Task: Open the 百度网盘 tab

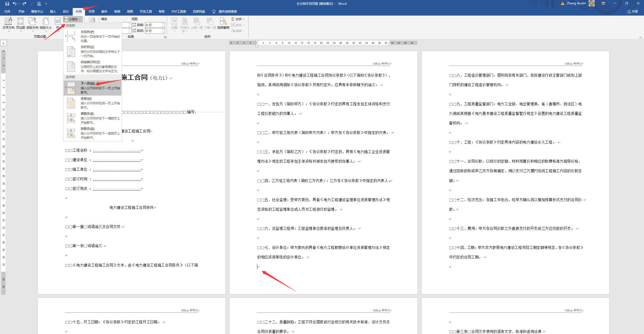Action: coord(199,11)
